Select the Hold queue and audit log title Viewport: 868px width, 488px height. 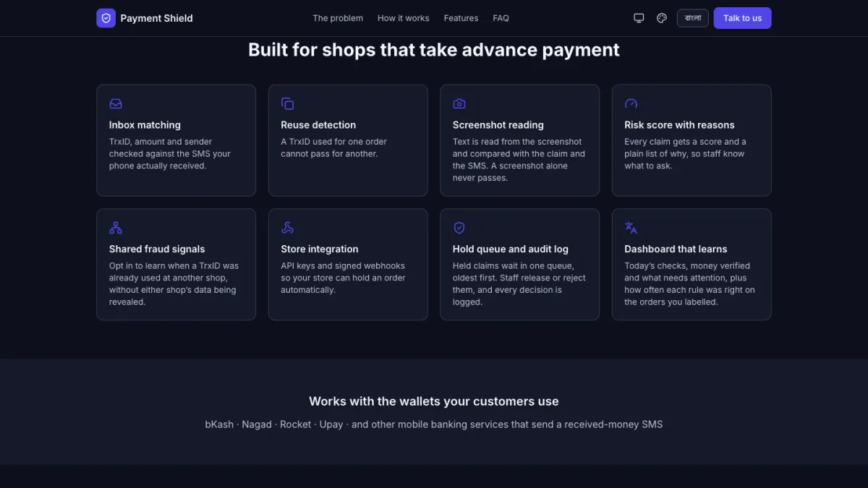tap(511, 249)
